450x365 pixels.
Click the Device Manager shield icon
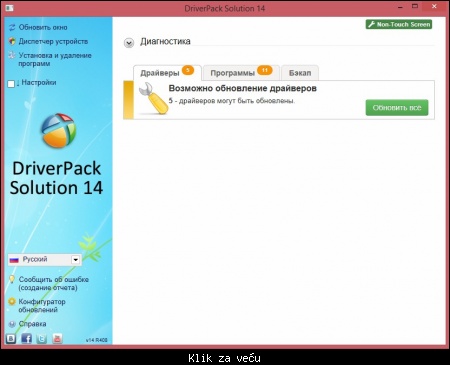coord(12,41)
